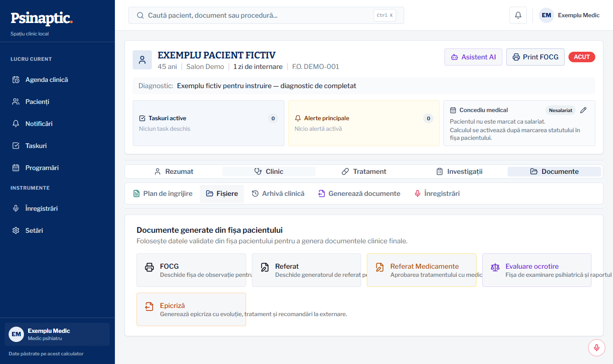Image resolution: width=613 pixels, height=364 pixels.
Task: Click the Alerte principale count badge
Action: 429,118
